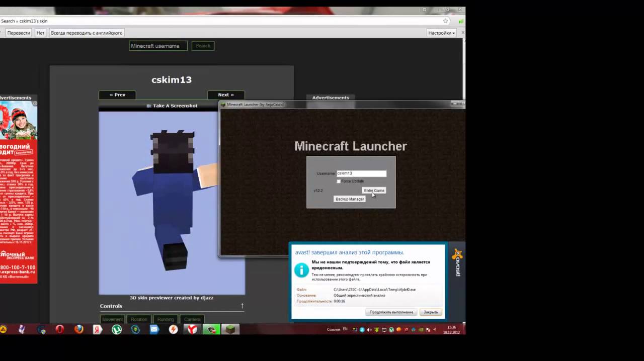This screenshot has width=644, height=361.
Task: Open the Настройки dropdown in translate bar
Action: tap(442, 33)
